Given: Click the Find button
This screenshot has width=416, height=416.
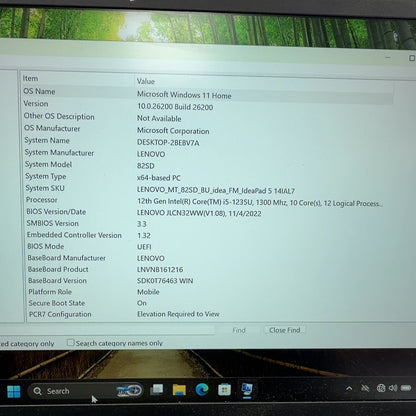Looking at the screenshot, I should tap(239, 330).
